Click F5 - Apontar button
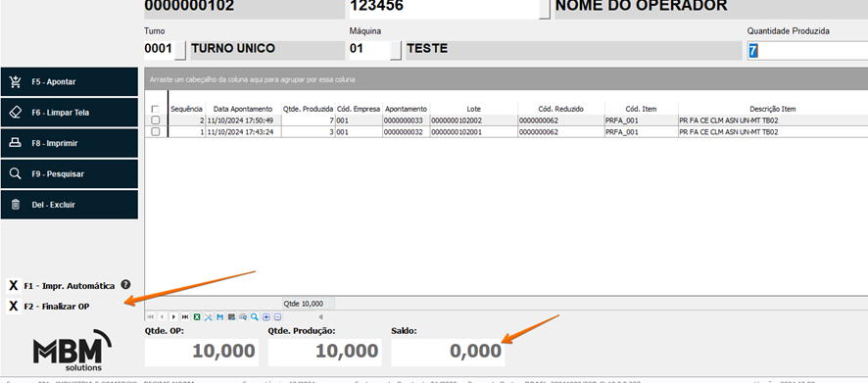This screenshot has width=868, height=383. (70, 82)
